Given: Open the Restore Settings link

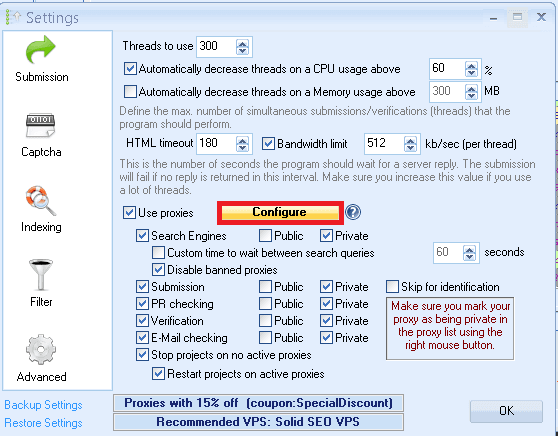Looking at the screenshot, I should coord(43,423).
